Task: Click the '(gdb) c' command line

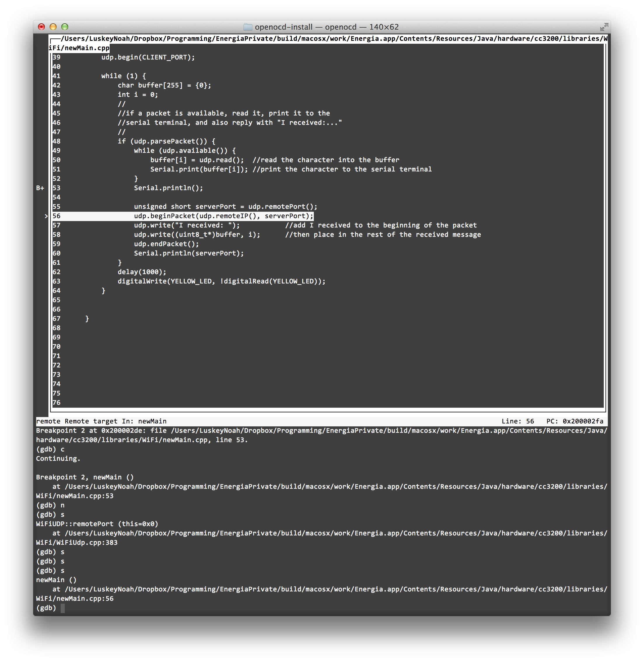Action: click(x=50, y=449)
